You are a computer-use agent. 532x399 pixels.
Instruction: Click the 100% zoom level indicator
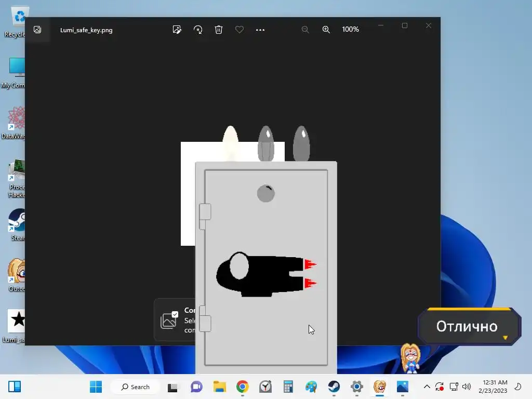(x=350, y=30)
